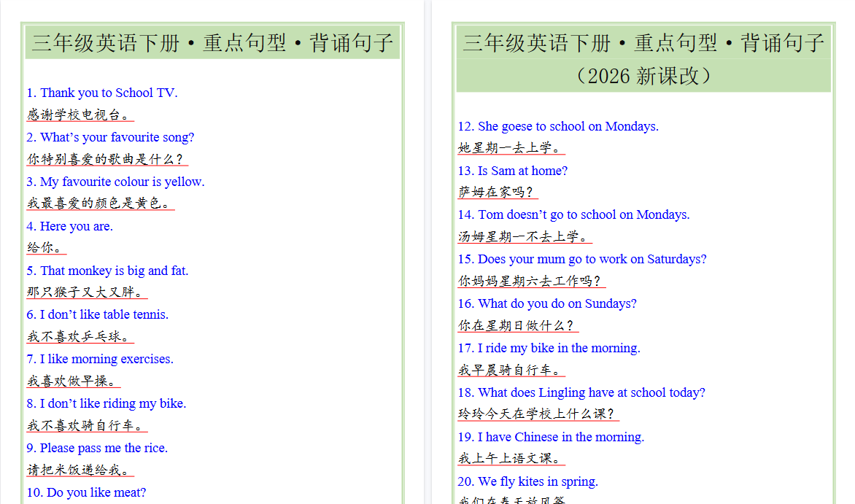The image size is (855, 504).
Task: Click sentence 7 I like morning exercises
Action: coord(100,359)
